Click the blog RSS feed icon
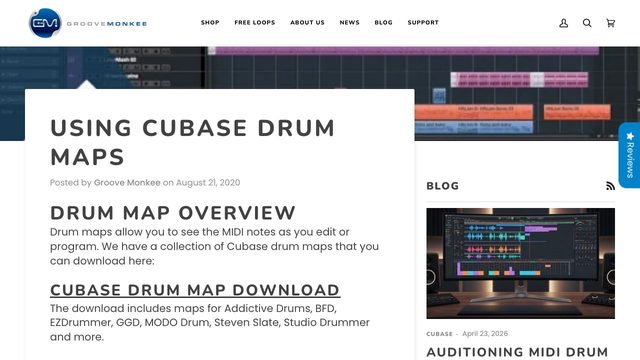 (x=610, y=186)
